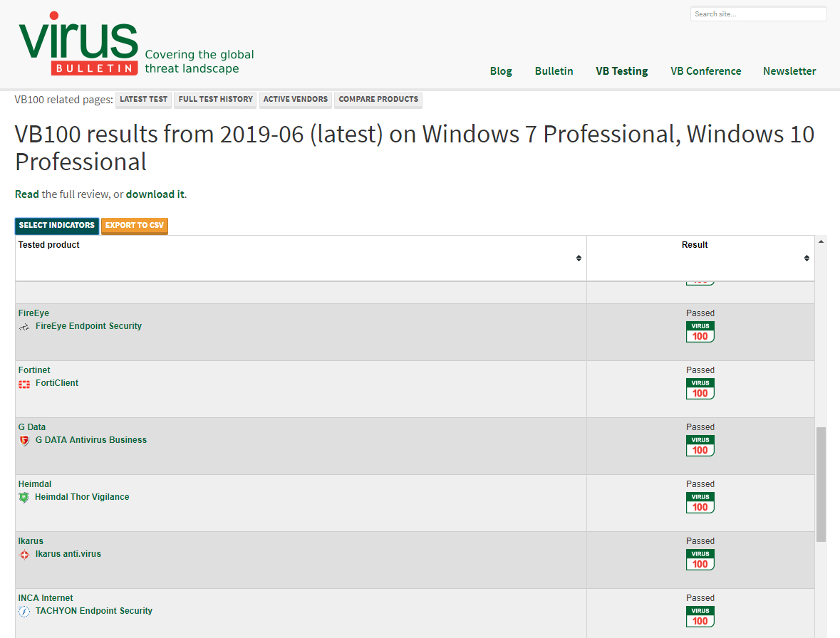Click the Select Indicators button
This screenshot has height=638, width=840.
click(x=57, y=226)
